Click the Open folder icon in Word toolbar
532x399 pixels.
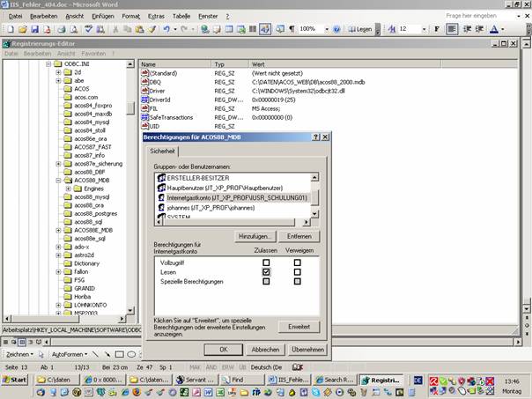coord(23,29)
